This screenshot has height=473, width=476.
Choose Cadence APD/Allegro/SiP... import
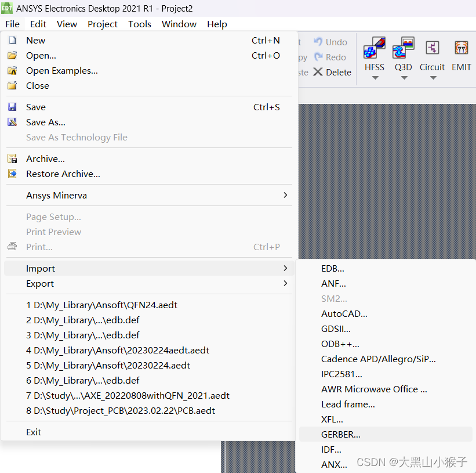tap(386, 359)
